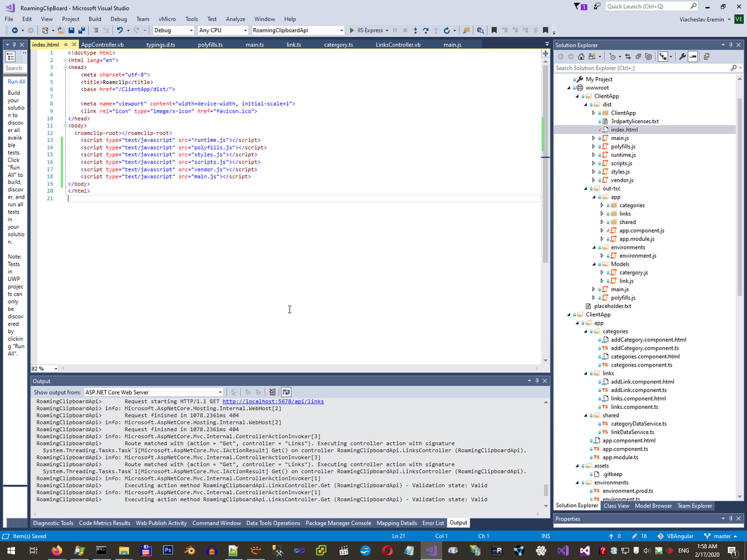Click Run All in the Test Explorer
Viewport: 747px width, 560px height.
pos(17,82)
